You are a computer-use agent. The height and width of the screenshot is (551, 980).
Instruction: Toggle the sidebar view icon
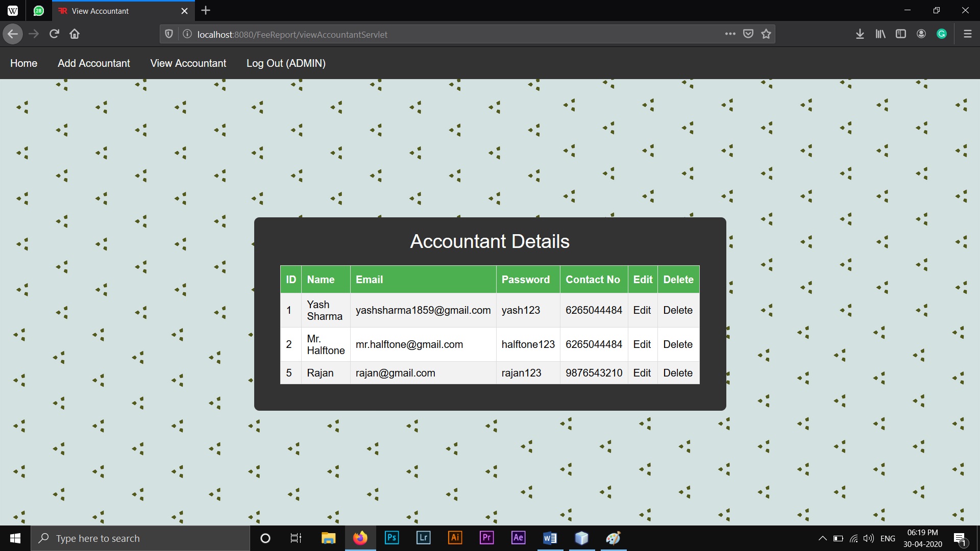pos(901,34)
